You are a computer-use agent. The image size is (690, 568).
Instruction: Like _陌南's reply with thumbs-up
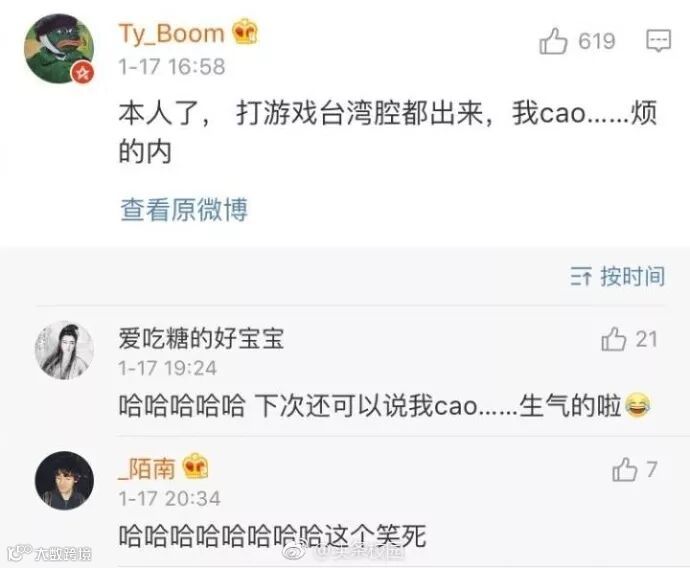(x=624, y=469)
